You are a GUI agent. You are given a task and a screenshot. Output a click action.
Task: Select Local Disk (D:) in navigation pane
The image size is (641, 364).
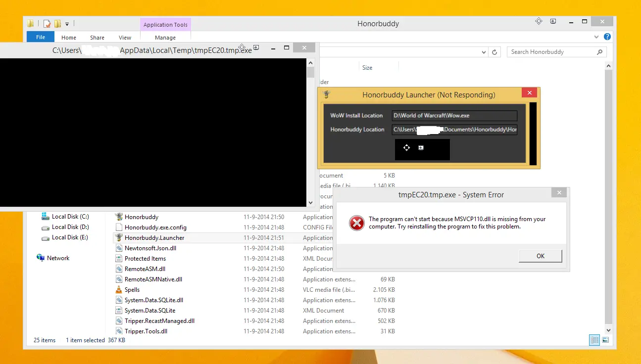click(70, 227)
